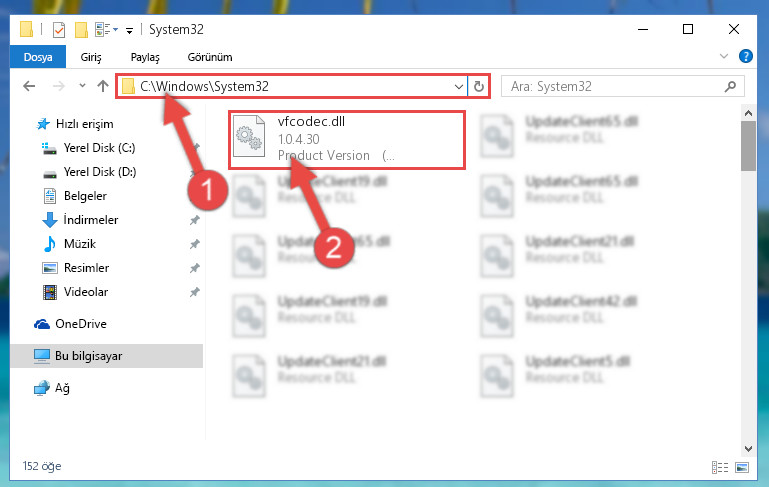Select OneDrive in the navigation pane
The image size is (769, 487).
(81, 324)
